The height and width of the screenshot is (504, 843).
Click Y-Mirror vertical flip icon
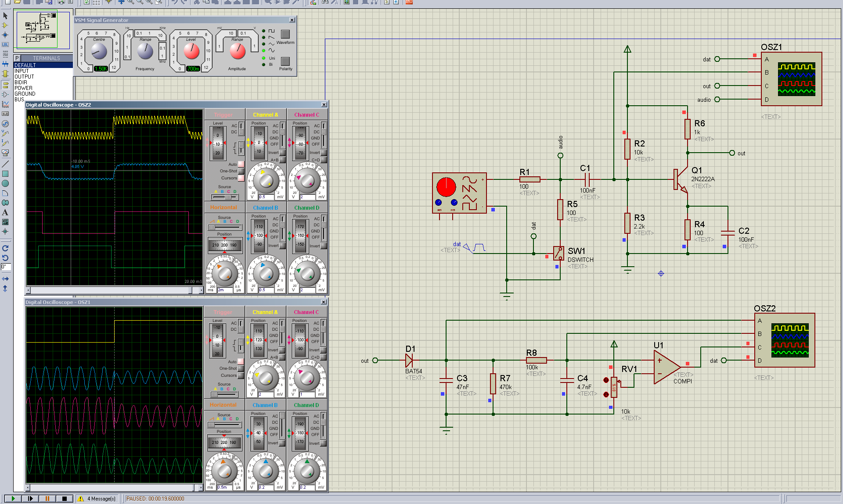click(x=5, y=288)
